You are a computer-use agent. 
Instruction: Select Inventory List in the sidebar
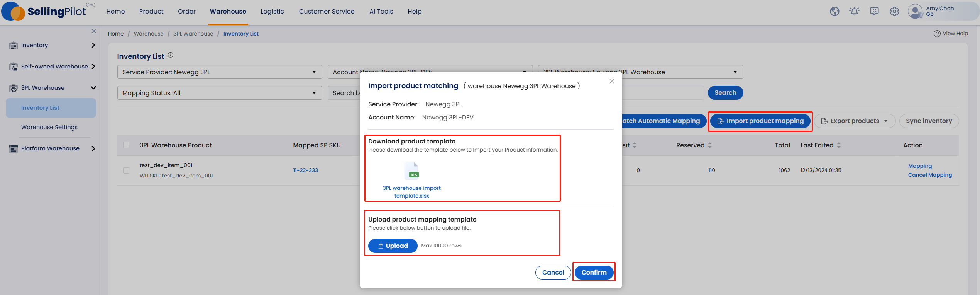coord(51,108)
